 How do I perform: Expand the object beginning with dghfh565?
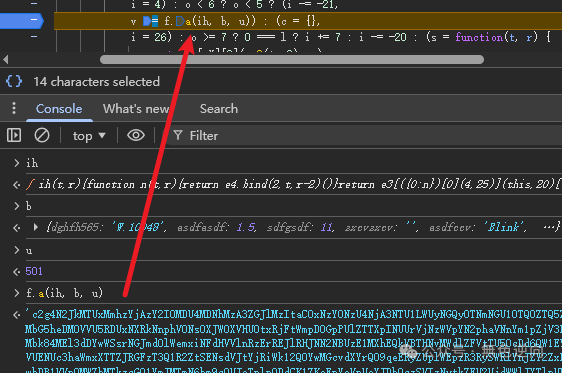click(35, 227)
